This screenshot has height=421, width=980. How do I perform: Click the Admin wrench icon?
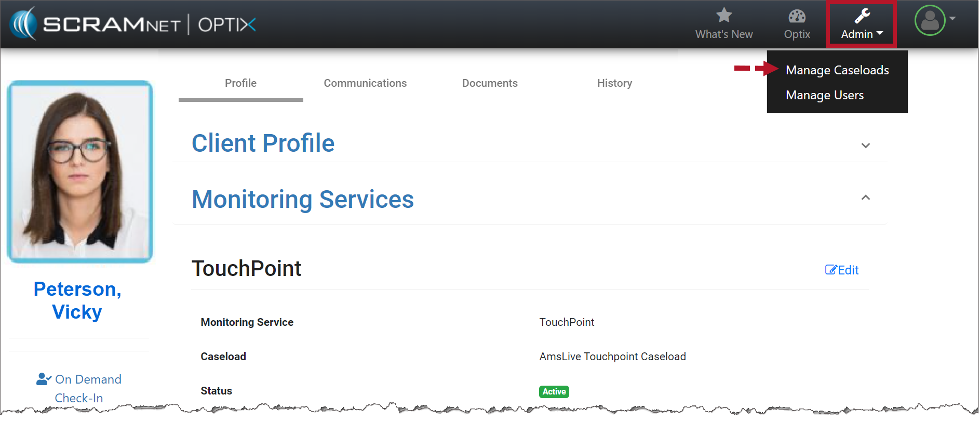[x=862, y=16]
